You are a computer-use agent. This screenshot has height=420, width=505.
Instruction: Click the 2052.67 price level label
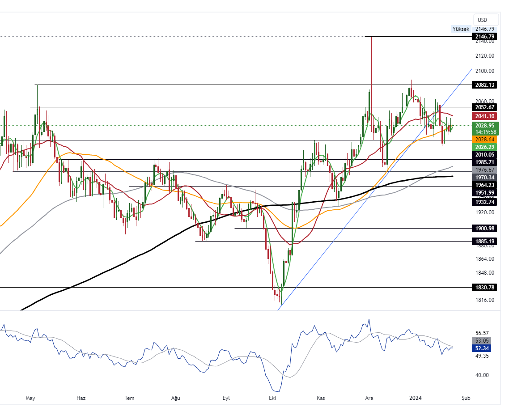click(x=485, y=107)
